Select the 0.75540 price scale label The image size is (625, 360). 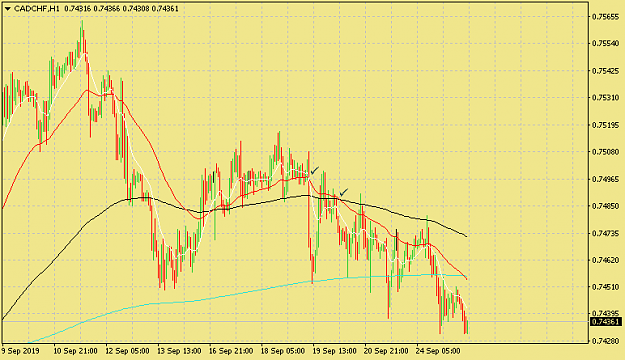(605, 43)
